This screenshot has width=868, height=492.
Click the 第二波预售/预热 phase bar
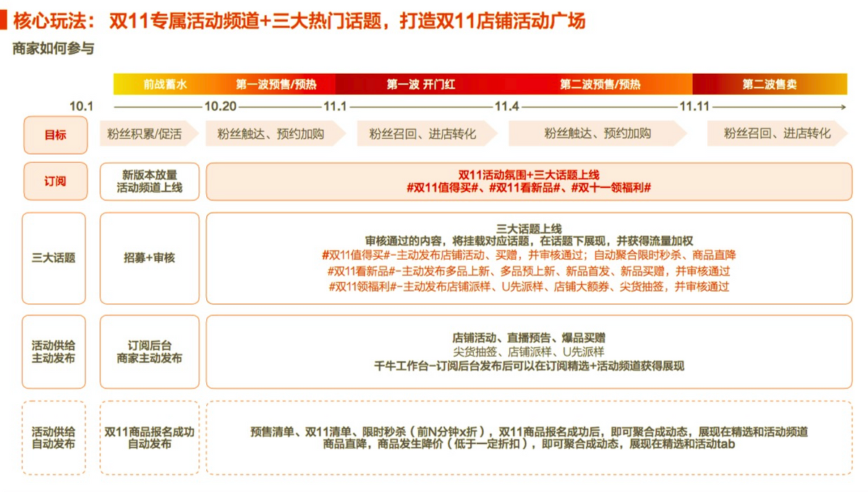(600, 84)
